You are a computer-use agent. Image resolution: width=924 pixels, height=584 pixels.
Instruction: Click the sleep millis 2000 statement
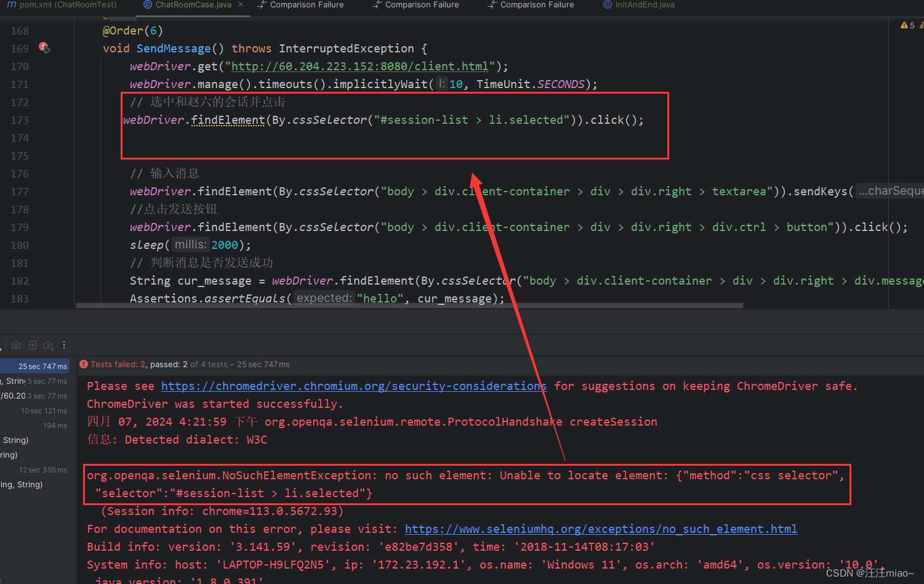pyautogui.click(x=190, y=245)
